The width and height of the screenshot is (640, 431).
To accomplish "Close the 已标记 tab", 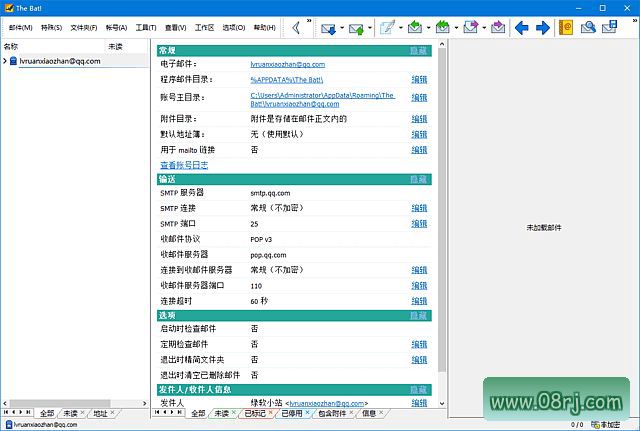I will pos(270,413).
